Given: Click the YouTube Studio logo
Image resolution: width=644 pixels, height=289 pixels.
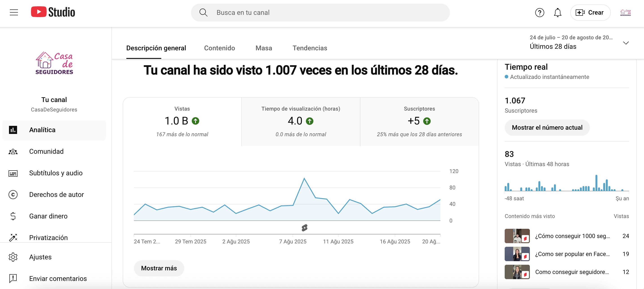Looking at the screenshot, I should [53, 12].
